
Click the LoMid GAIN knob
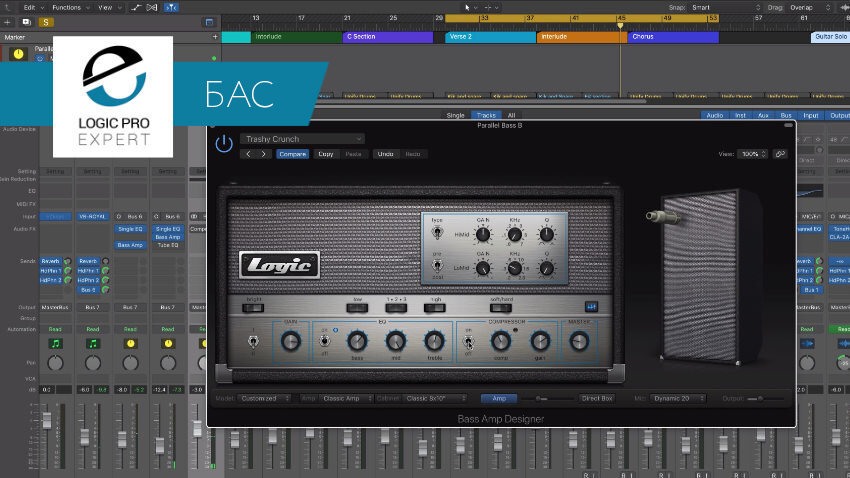482,268
